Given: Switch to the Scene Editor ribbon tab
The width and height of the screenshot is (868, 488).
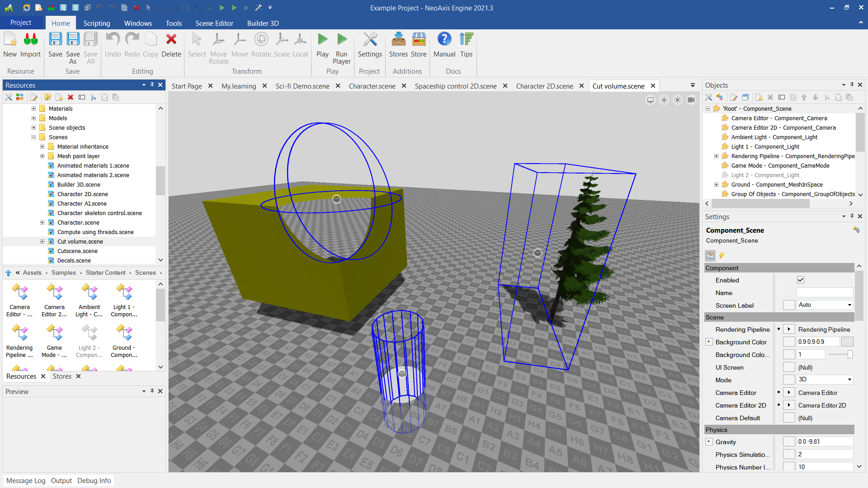Looking at the screenshot, I should [x=214, y=23].
